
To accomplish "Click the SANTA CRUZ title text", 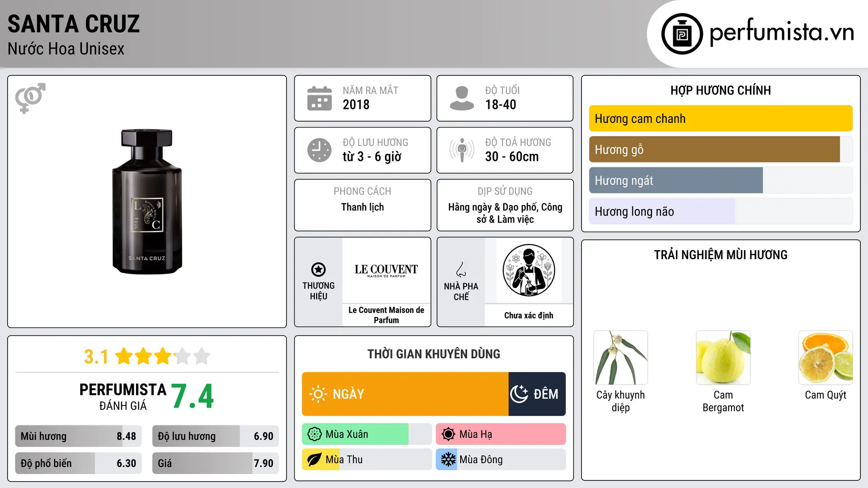I will point(74,24).
